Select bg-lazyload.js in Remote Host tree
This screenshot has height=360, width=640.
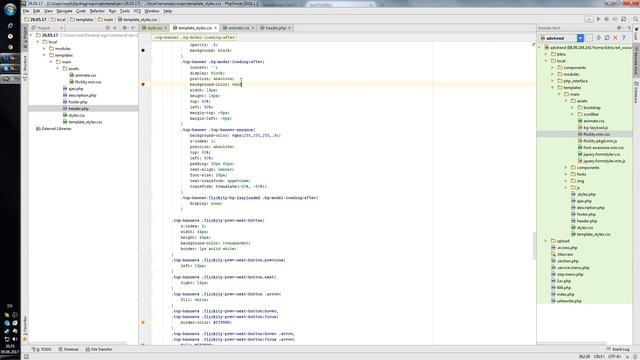(593, 127)
